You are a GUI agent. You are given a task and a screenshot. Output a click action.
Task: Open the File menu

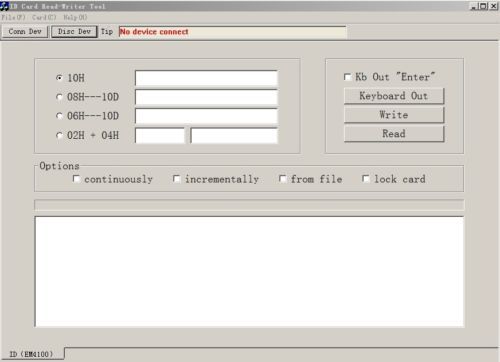[x=13, y=17]
